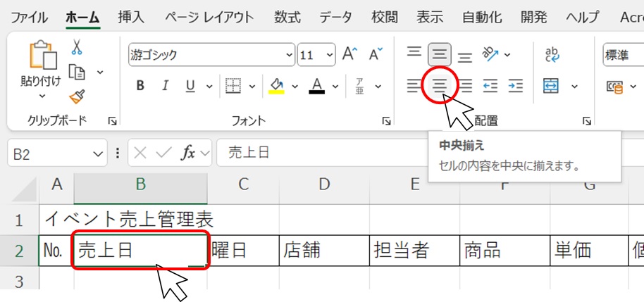Click the format painter brush icon
The image size is (644, 302).
(77, 96)
